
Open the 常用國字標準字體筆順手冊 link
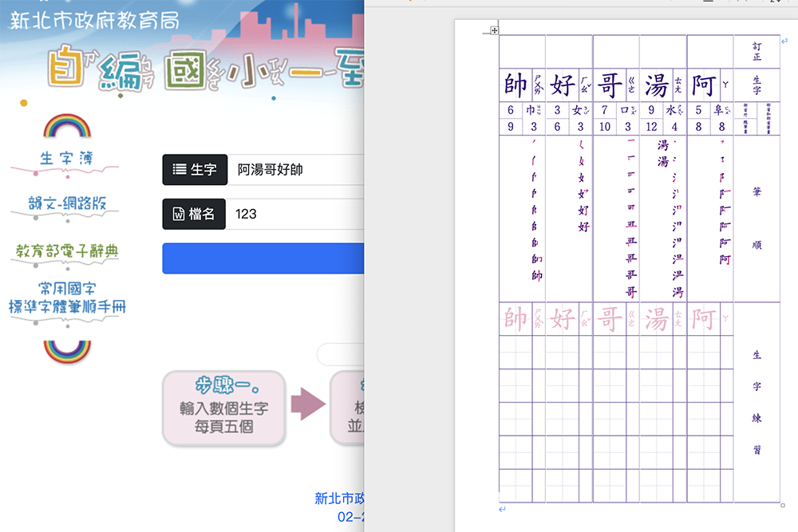coord(66,297)
